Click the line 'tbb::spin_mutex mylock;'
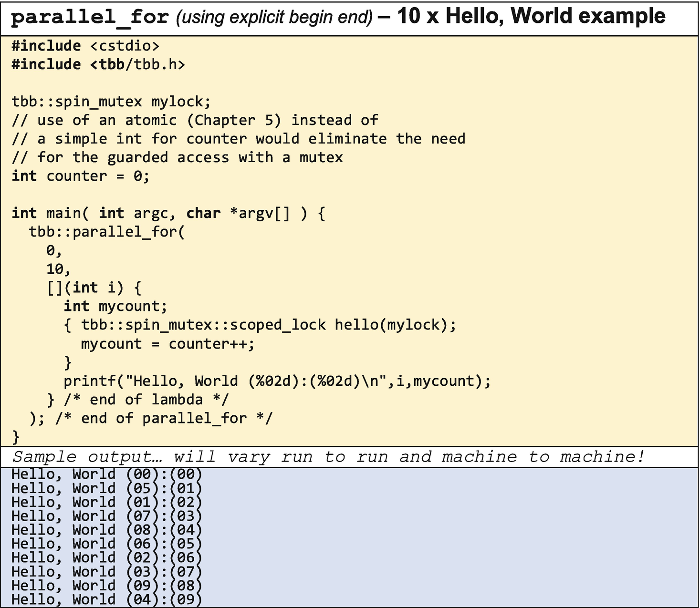This screenshot has width=700, height=608. click(x=111, y=102)
